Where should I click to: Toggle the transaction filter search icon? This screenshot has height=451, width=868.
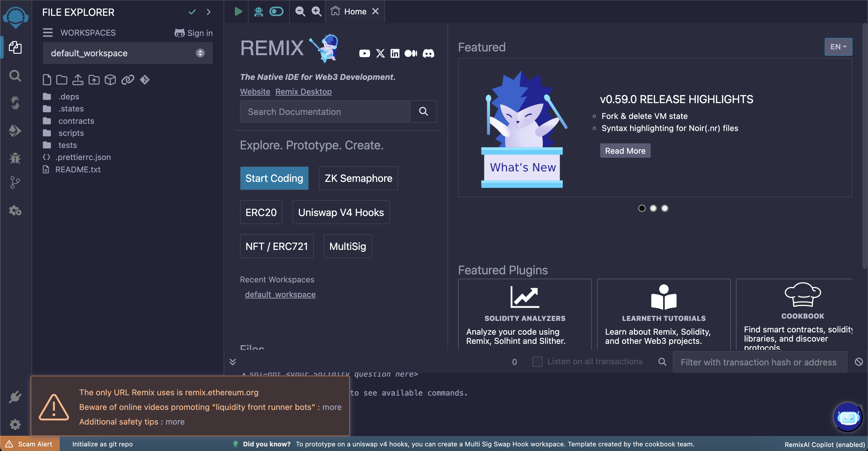coord(662,361)
